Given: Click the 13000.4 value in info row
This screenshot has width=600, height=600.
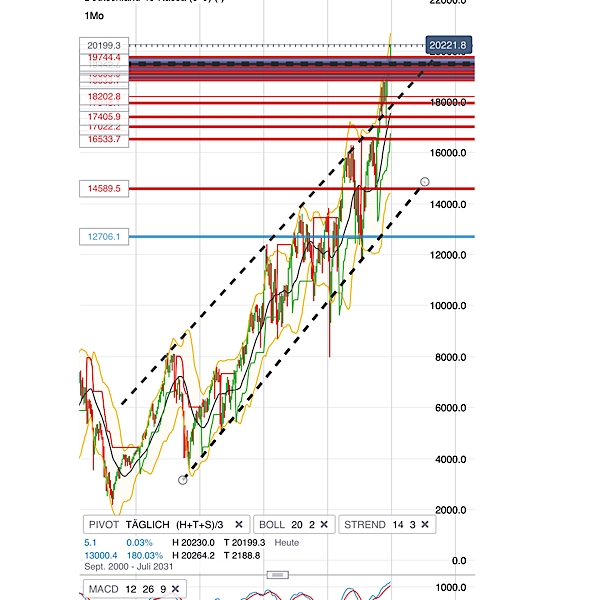Looking at the screenshot, I should (x=101, y=555).
